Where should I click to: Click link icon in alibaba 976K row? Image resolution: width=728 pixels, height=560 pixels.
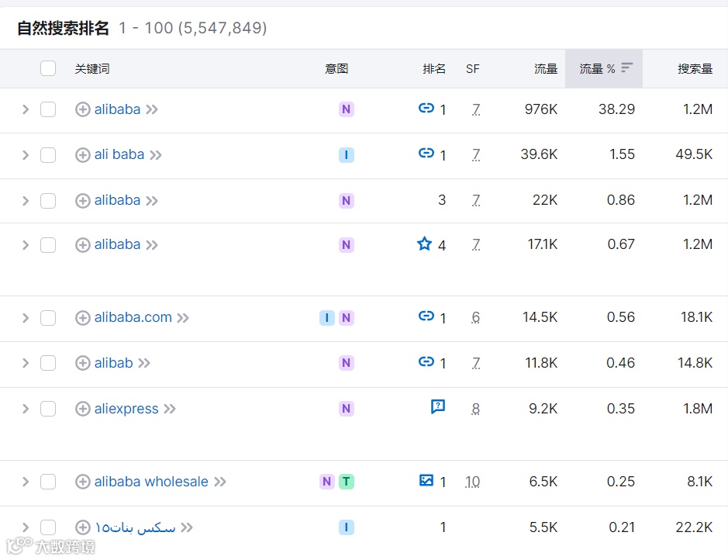pyautogui.click(x=426, y=108)
